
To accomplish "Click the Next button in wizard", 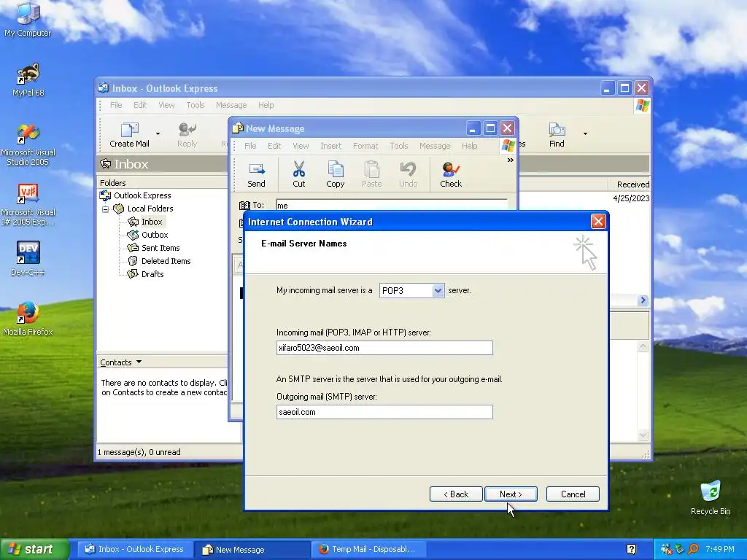I will 511,494.
